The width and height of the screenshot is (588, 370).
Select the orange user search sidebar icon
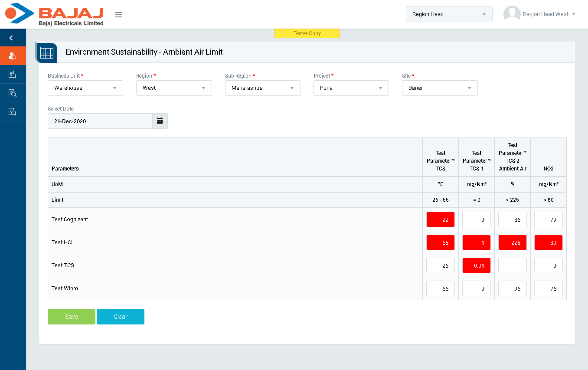13,56
